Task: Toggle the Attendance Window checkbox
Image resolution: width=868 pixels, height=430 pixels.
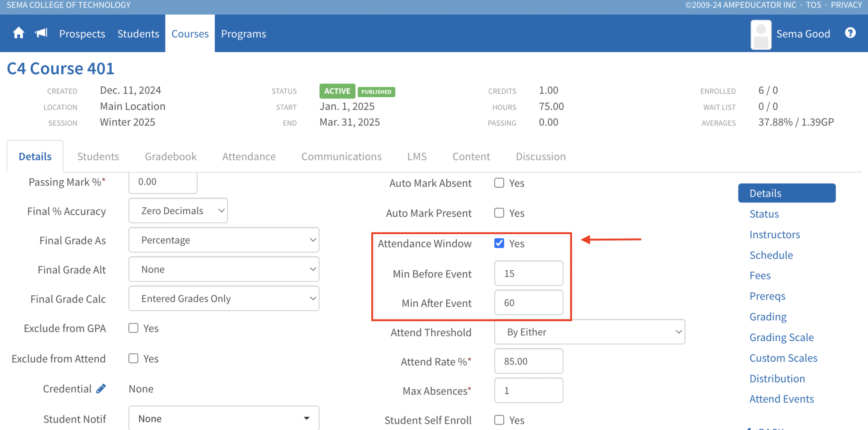Action: point(499,243)
